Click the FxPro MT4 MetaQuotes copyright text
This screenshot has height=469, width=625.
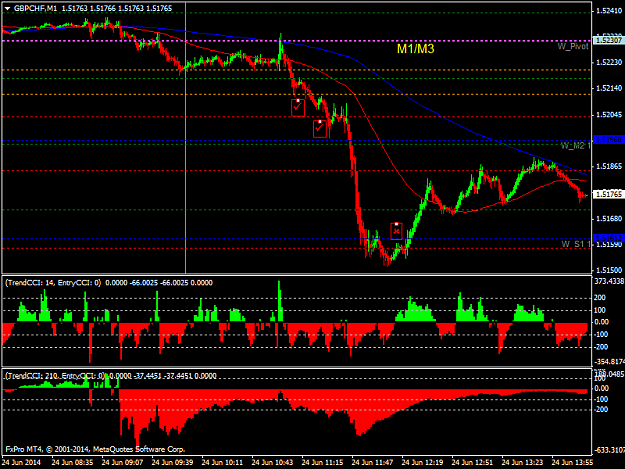point(95,449)
